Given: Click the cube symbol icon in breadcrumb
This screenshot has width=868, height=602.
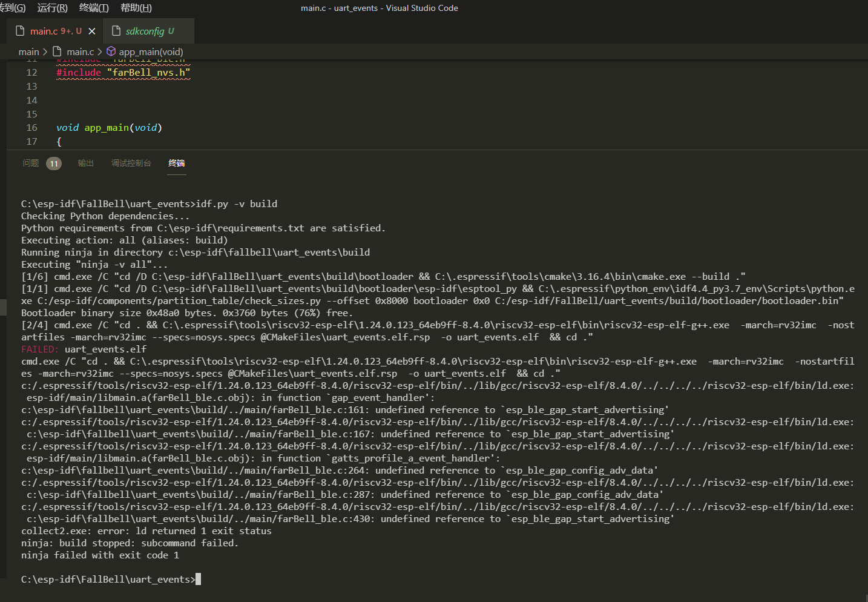Looking at the screenshot, I should (x=111, y=51).
